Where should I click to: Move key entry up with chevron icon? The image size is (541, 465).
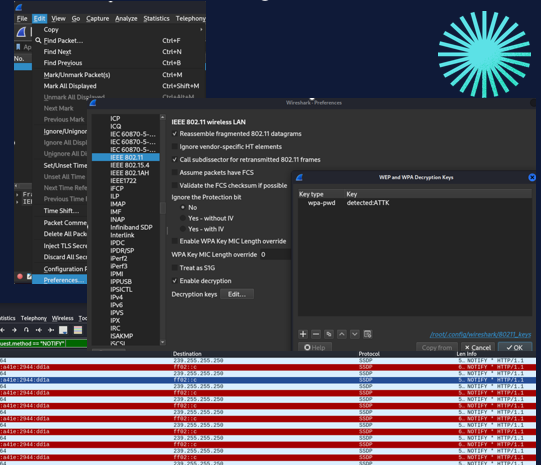[342, 334]
